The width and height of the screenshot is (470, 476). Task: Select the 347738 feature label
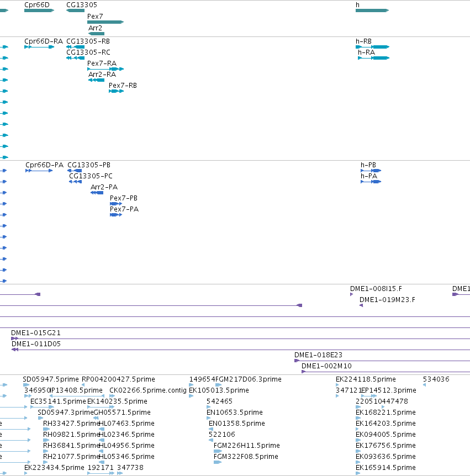point(130,468)
